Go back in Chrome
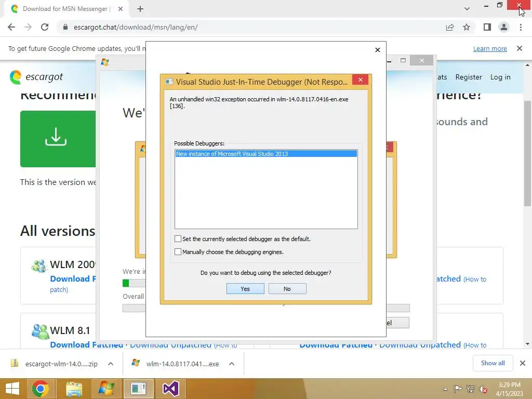 11,27
